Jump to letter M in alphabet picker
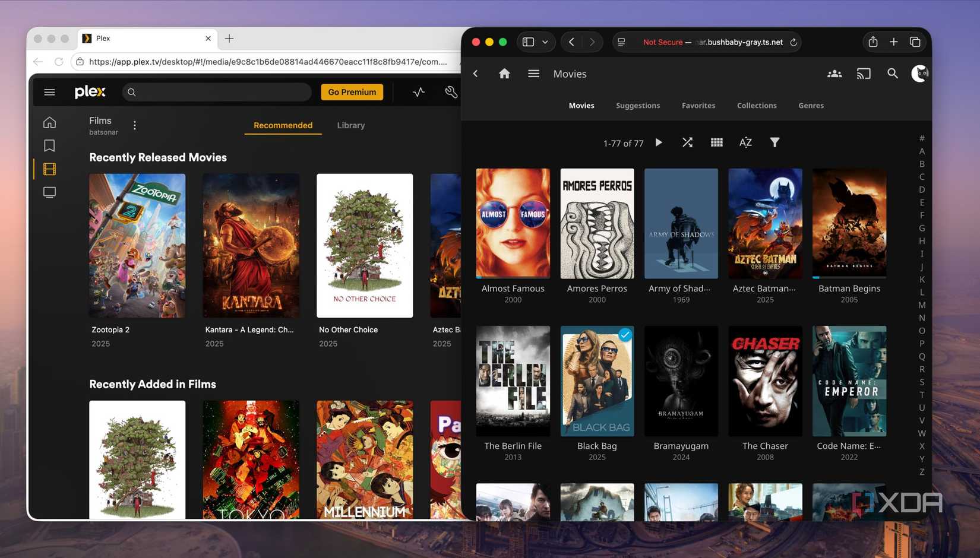The height and width of the screenshot is (558, 980). click(922, 305)
